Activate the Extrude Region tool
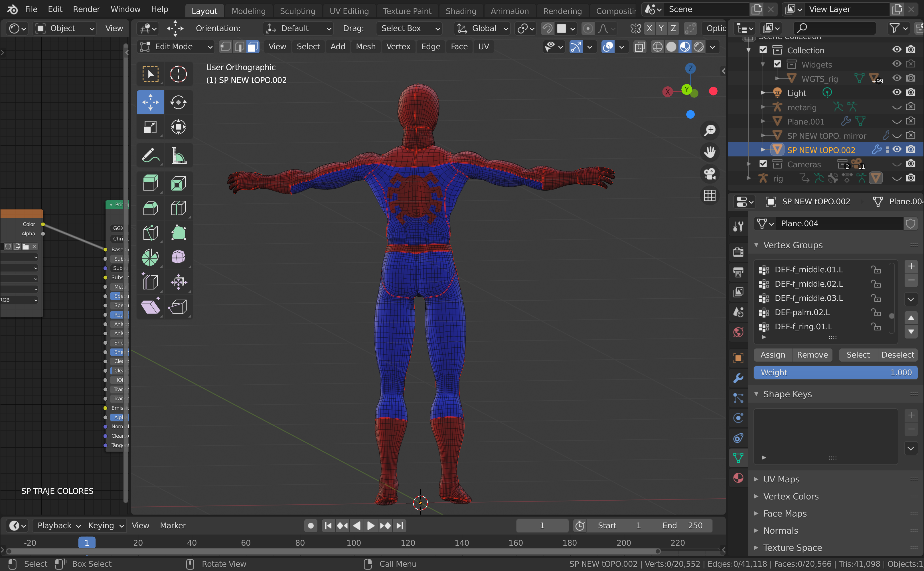Image resolution: width=924 pixels, height=571 pixels. [150, 183]
